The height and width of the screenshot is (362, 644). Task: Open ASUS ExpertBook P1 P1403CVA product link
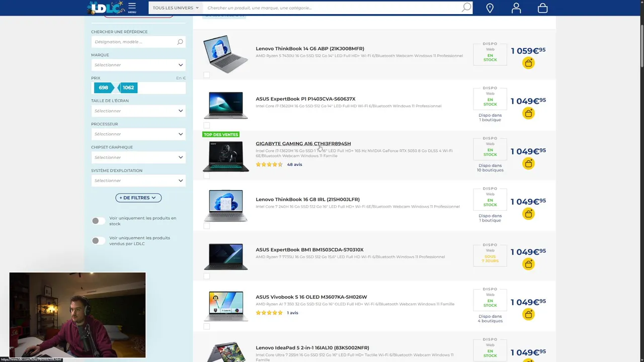coord(305,99)
